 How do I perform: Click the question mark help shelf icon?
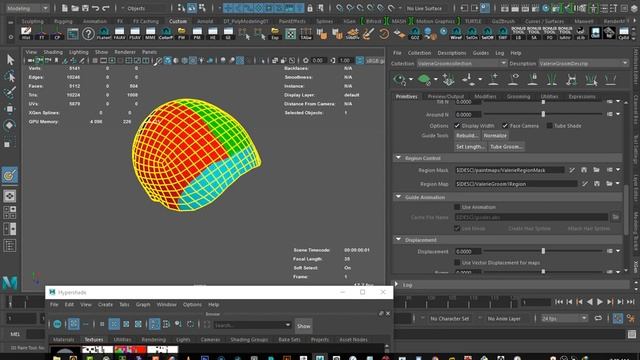tap(88, 33)
